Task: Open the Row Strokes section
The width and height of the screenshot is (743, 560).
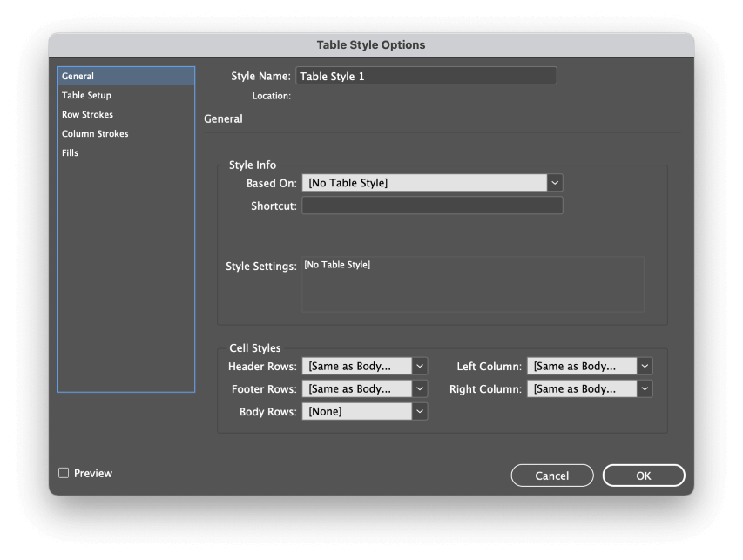Action: coord(88,115)
